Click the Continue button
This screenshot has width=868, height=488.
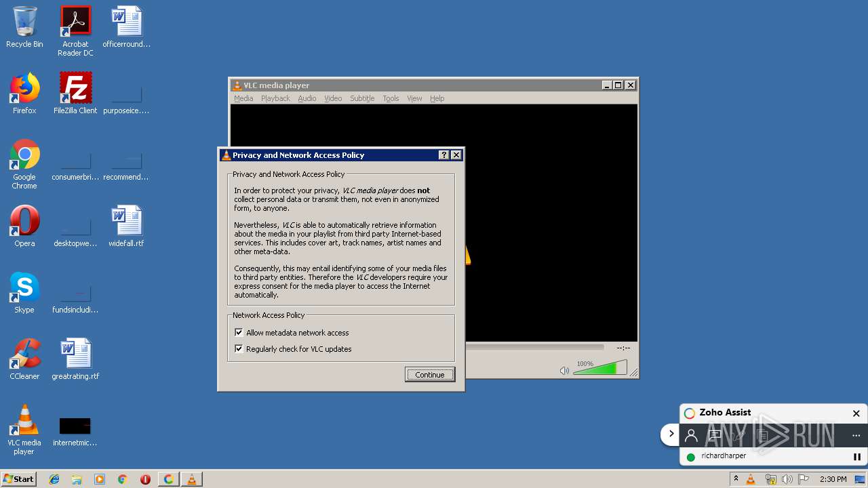[430, 375]
